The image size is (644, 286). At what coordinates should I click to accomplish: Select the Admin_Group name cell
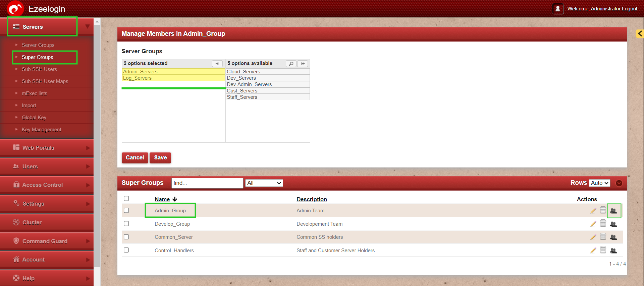(170, 211)
